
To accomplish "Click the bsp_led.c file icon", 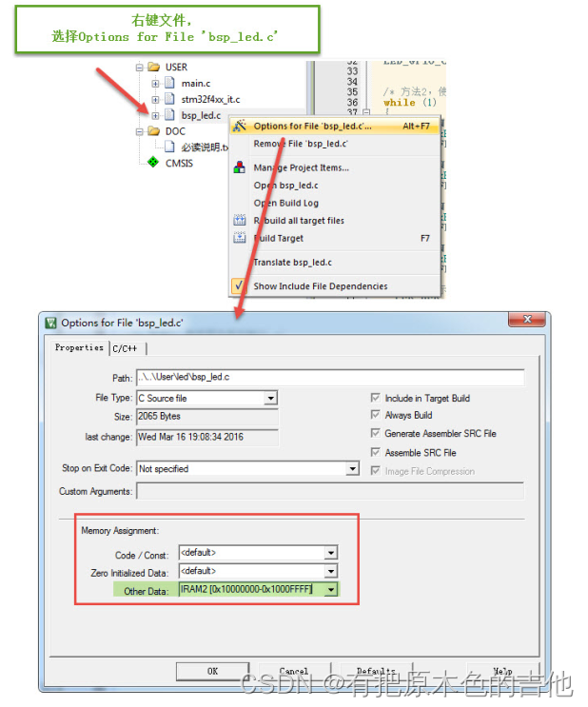I will point(169,114).
